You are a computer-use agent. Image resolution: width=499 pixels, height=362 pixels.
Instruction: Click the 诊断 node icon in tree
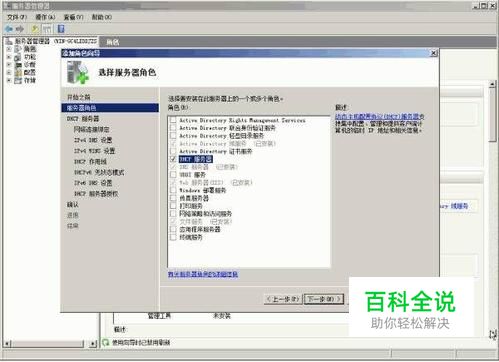18,65
